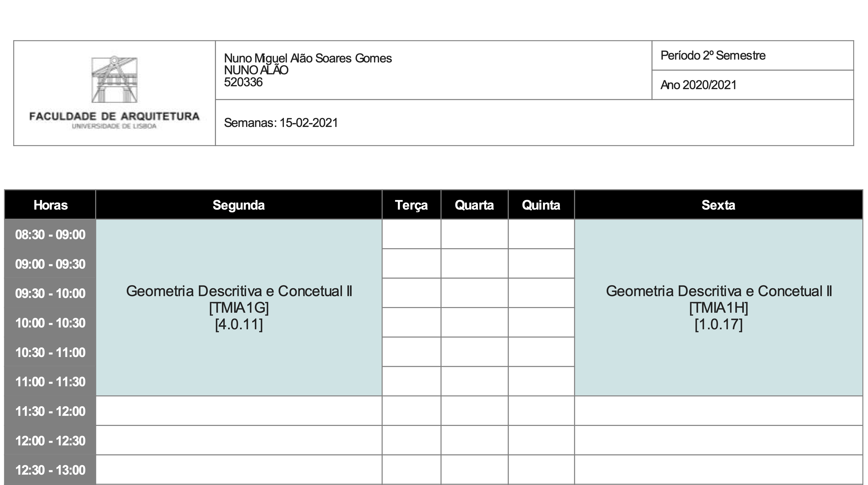
Task: Click the 11:30 - 12:00 time row
Action: point(51,411)
